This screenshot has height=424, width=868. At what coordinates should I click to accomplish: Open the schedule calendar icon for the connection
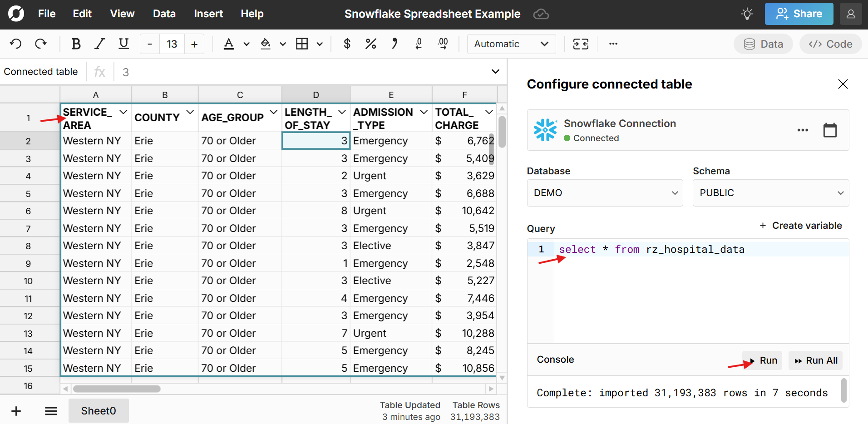tap(830, 130)
